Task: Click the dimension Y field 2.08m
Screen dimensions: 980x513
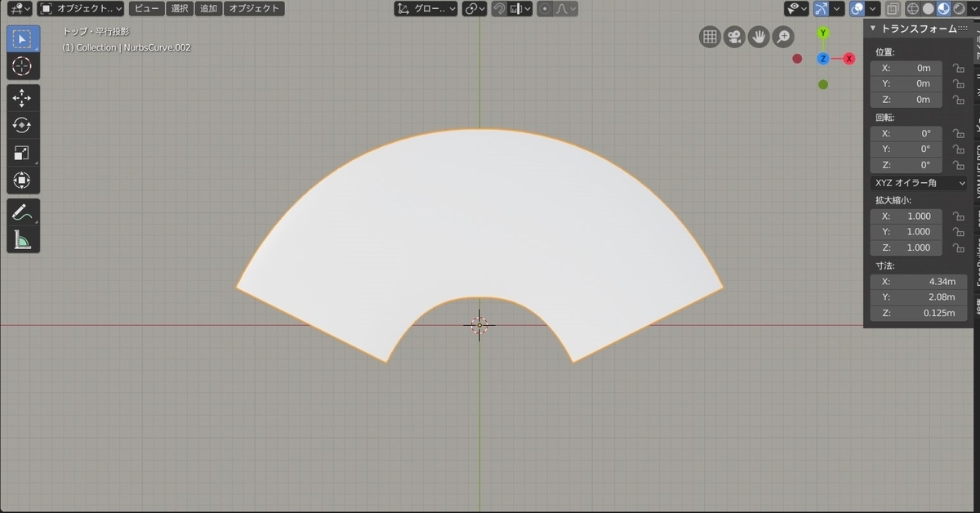Action: [x=918, y=297]
